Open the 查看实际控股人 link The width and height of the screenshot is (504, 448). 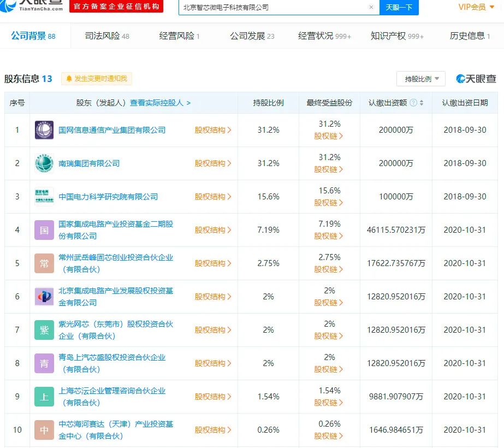160,103
